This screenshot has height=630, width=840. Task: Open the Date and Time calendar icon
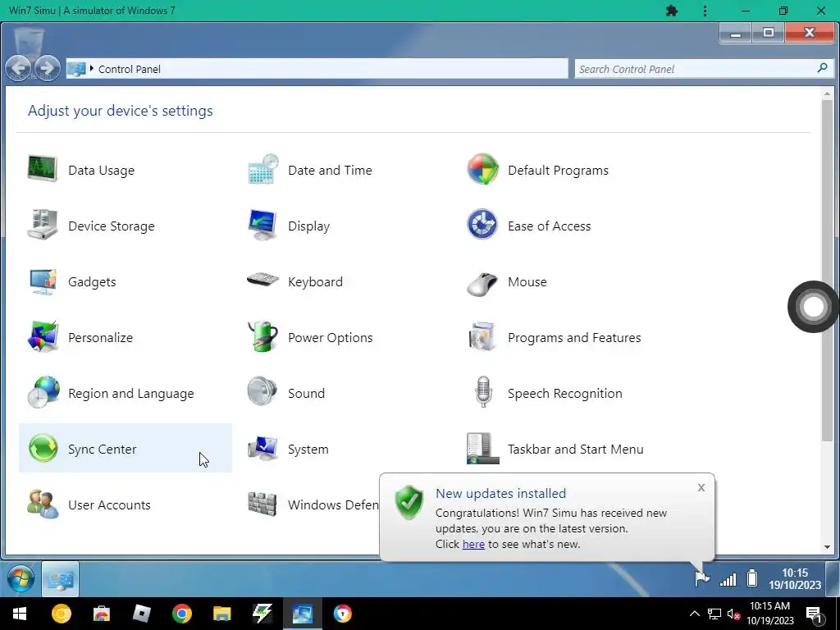pos(262,169)
